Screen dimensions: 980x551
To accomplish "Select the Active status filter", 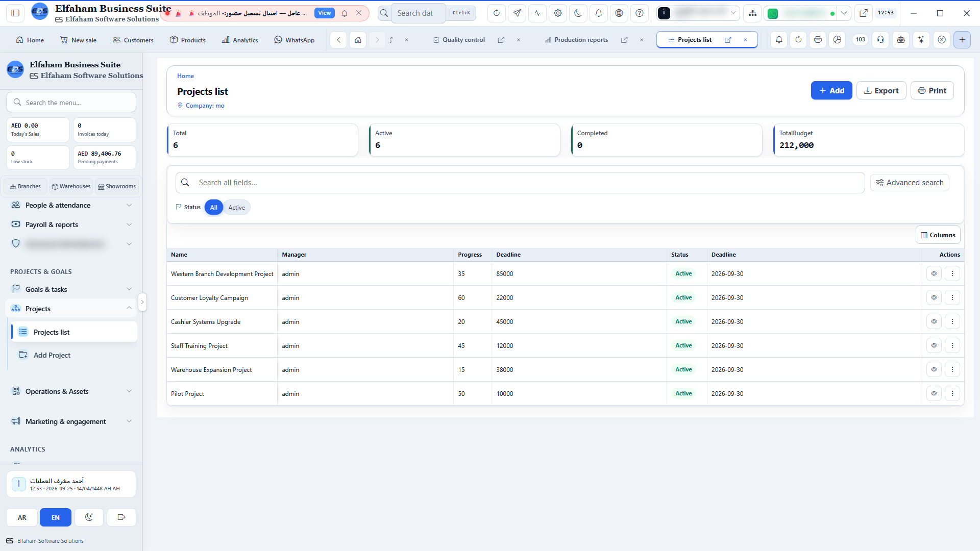I will pyautogui.click(x=236, y=207).
